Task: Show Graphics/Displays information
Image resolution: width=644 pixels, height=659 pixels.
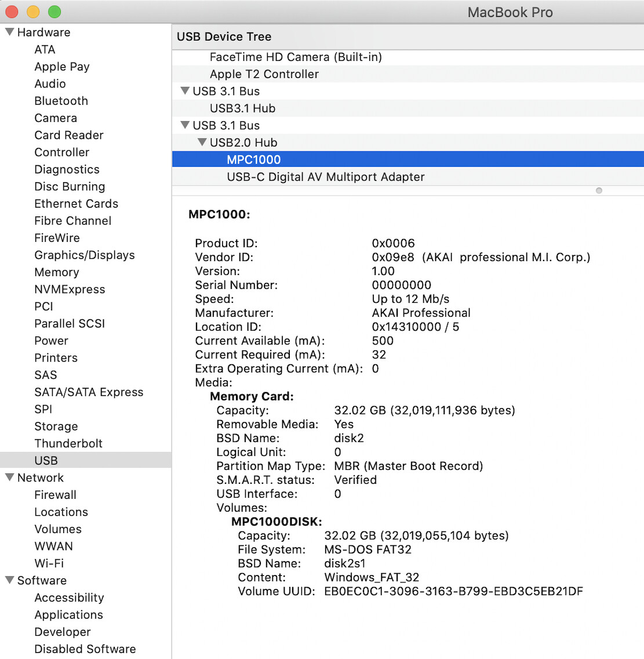Action: click(84, 255)
